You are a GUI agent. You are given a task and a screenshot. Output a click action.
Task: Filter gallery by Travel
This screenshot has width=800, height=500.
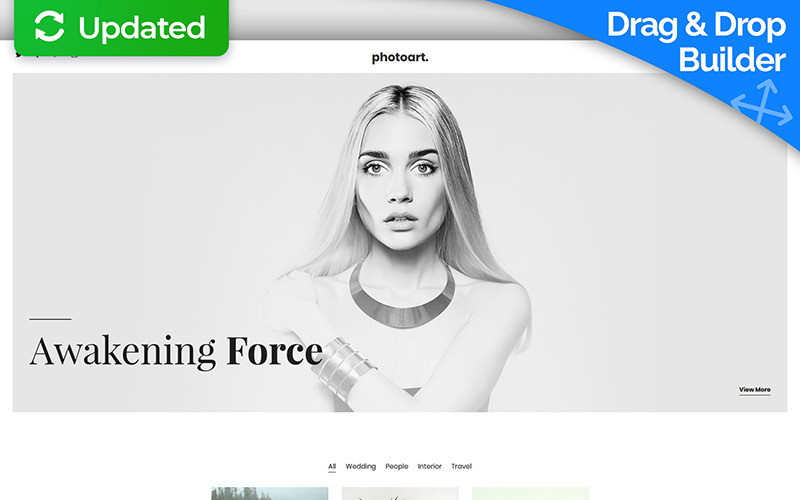coord(461,466)
